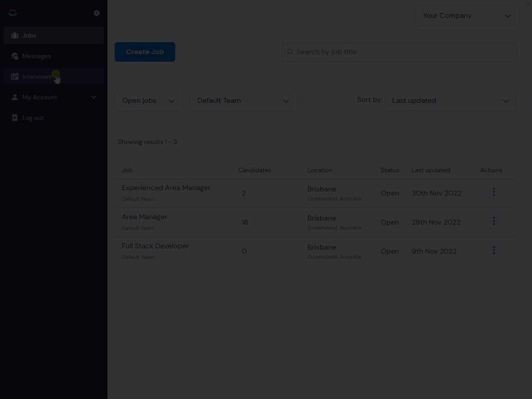This screenshot has width=532, height=399.
Task: Open the Last updated sort dropdown
Action: coord(450,101)
